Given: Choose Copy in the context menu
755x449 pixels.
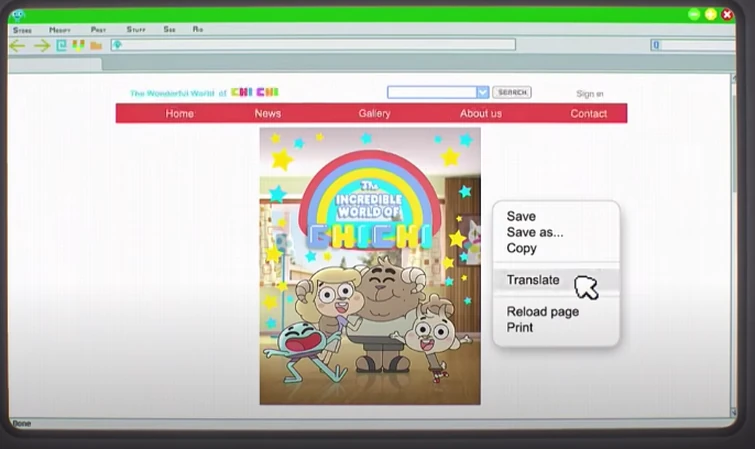Looking at the screenshot, I should click(x=521, y=248).
